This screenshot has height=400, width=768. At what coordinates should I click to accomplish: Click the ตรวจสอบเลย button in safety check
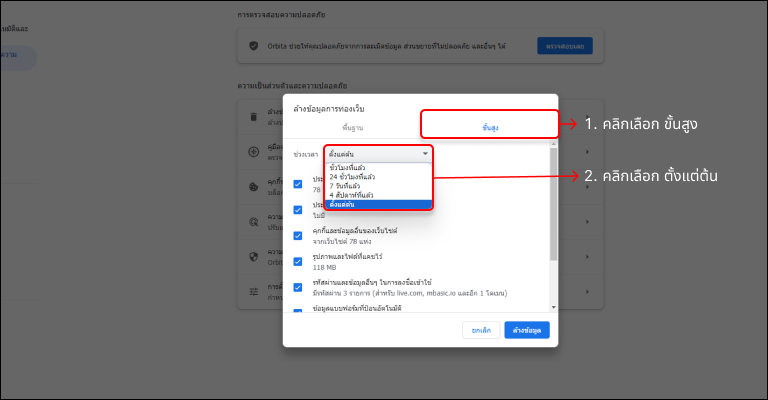click(565, 46)
